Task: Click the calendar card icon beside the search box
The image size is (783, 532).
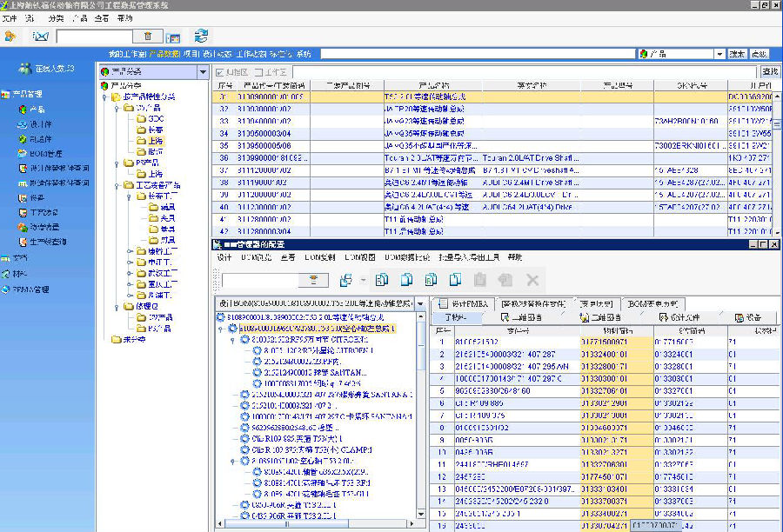Action: [x=173, y=37]
